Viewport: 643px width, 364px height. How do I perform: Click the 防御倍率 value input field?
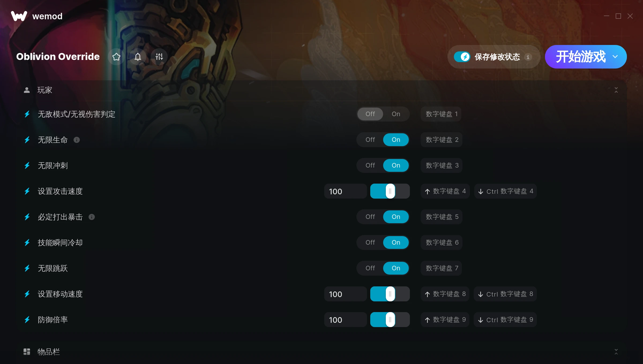pyautogui.click(x=345, y=320)
